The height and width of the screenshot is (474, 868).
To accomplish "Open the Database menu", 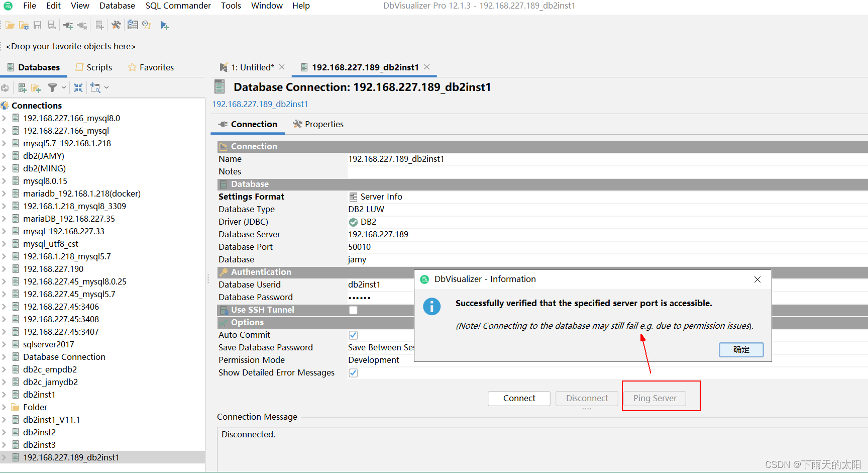I will [117, 6].
